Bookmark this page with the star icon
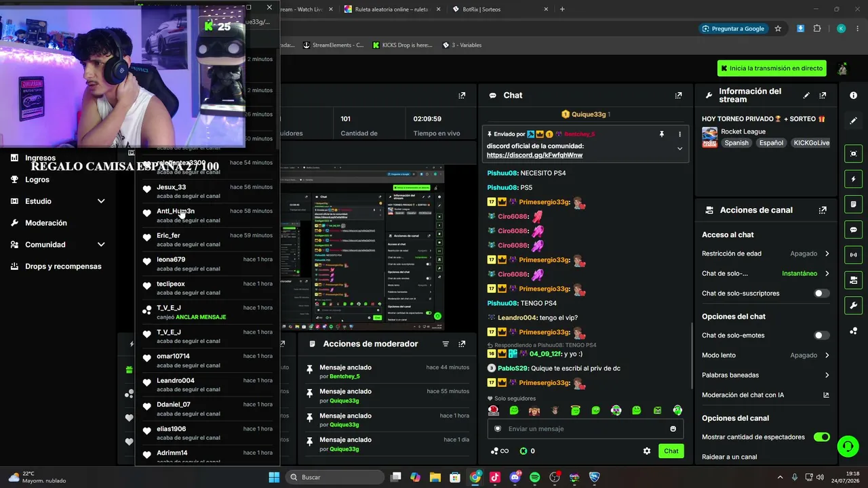 (778, 28)
